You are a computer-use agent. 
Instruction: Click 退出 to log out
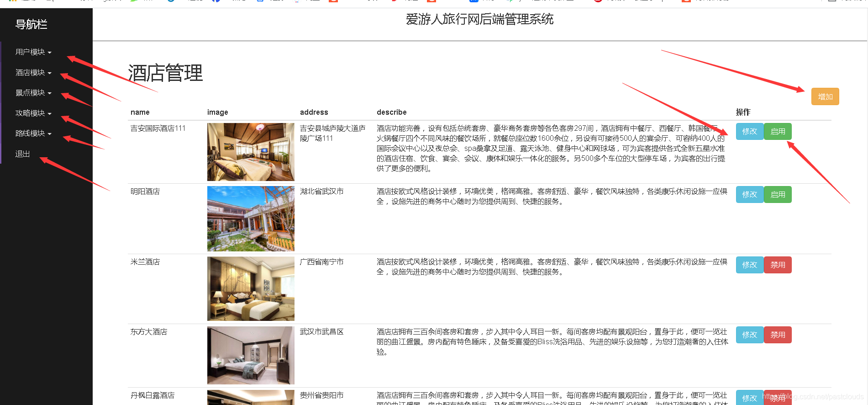click(x=22, y=154)
